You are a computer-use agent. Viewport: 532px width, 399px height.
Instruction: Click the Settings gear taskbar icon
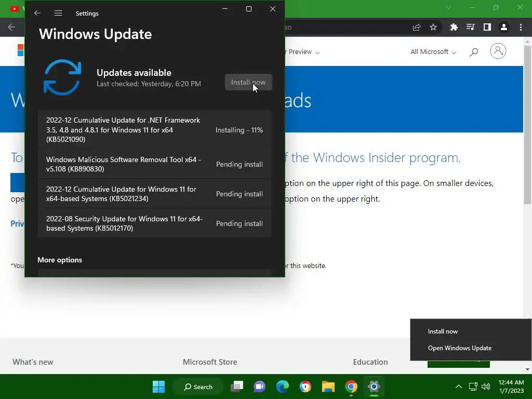pos(374,387)
